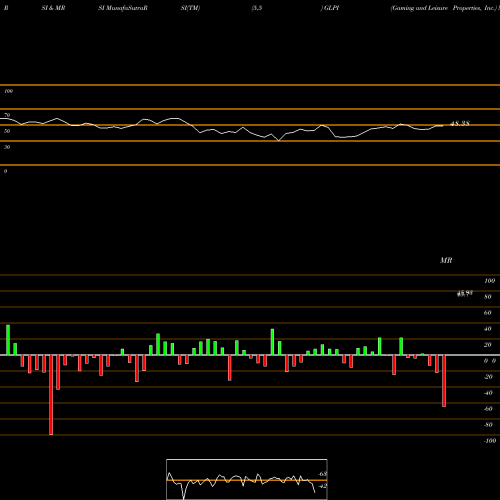This screenshot has height=500, width=500.
Task: Click the 70 level label on RSI axis
Action: tap(7, 115)
